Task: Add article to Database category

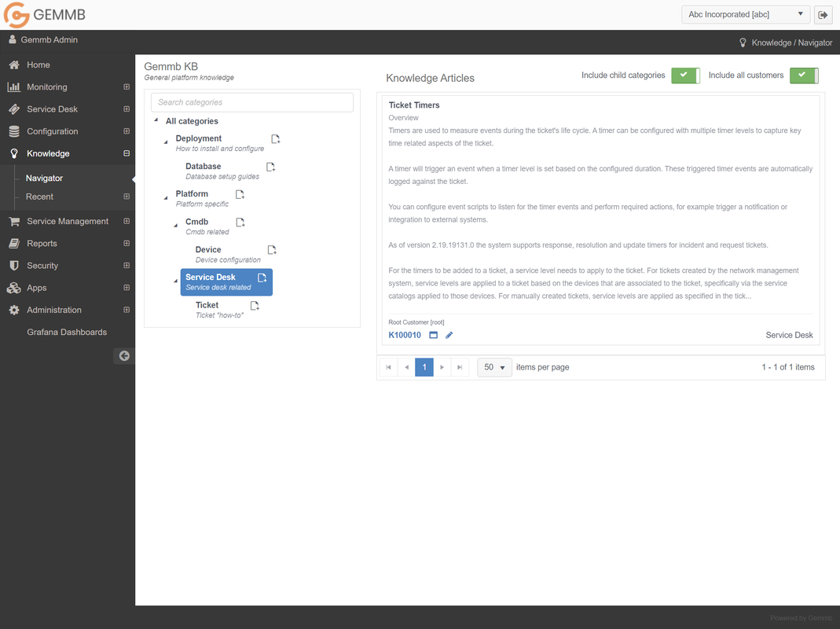Action: point(270,167)
